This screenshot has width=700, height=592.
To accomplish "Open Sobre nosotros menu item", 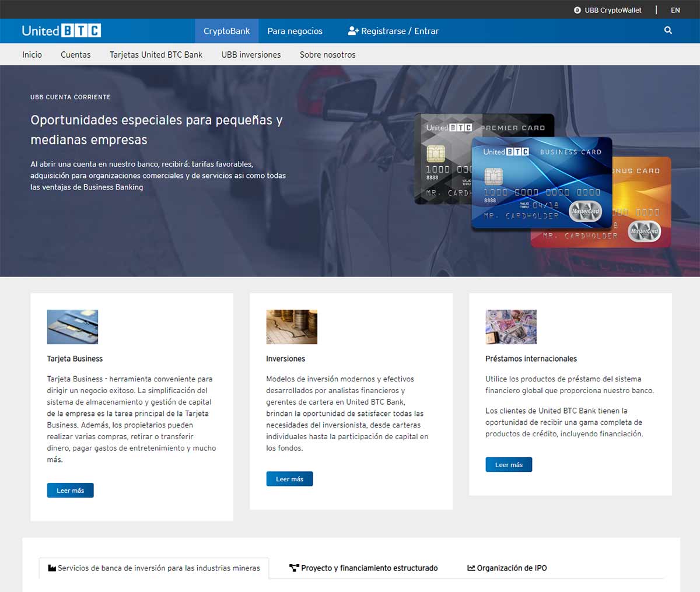I will click(327, 55).
